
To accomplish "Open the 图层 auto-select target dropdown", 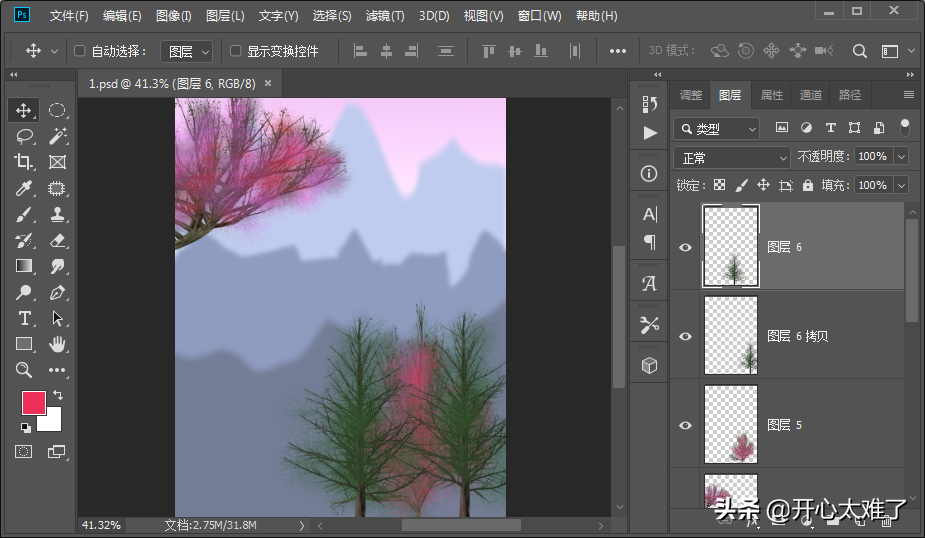I will point(186,51).
